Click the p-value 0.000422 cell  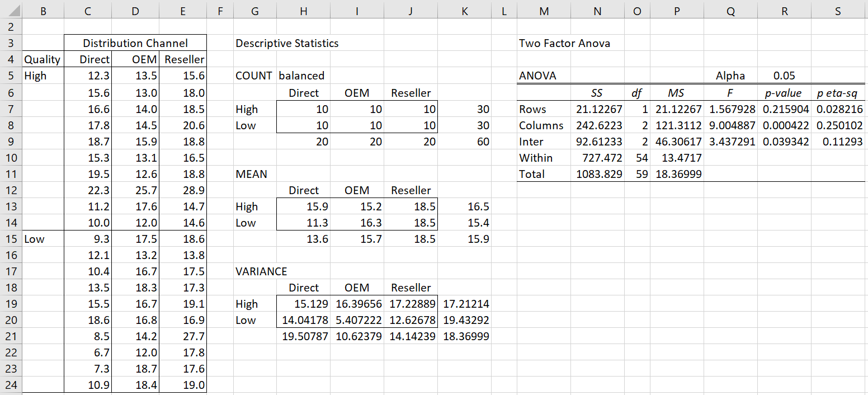point(784,125)
